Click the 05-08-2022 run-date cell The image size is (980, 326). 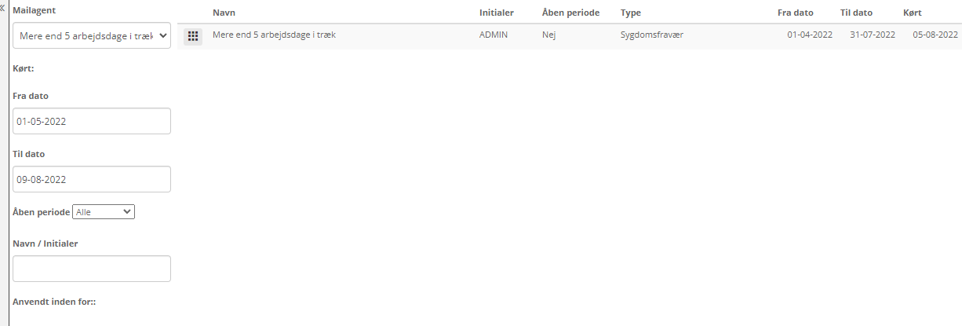935,35
